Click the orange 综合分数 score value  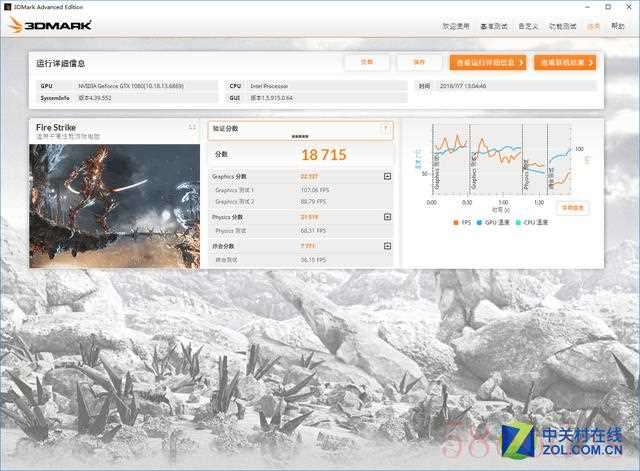(308, 246)
